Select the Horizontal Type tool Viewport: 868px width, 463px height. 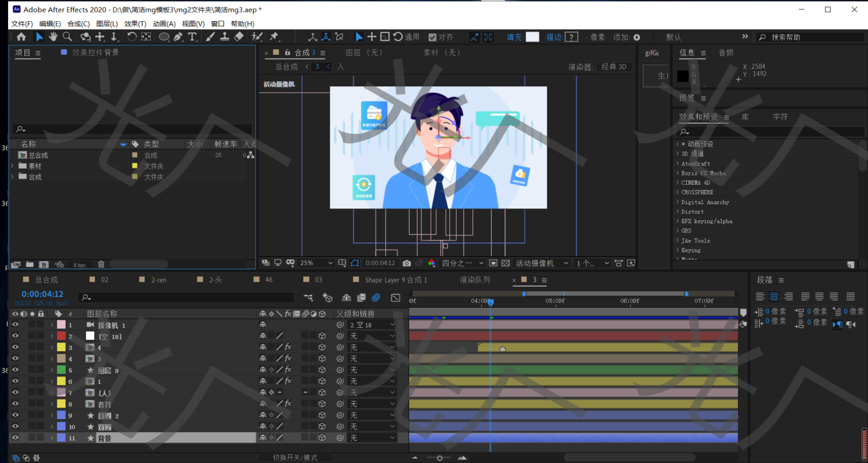coord(193,37)
